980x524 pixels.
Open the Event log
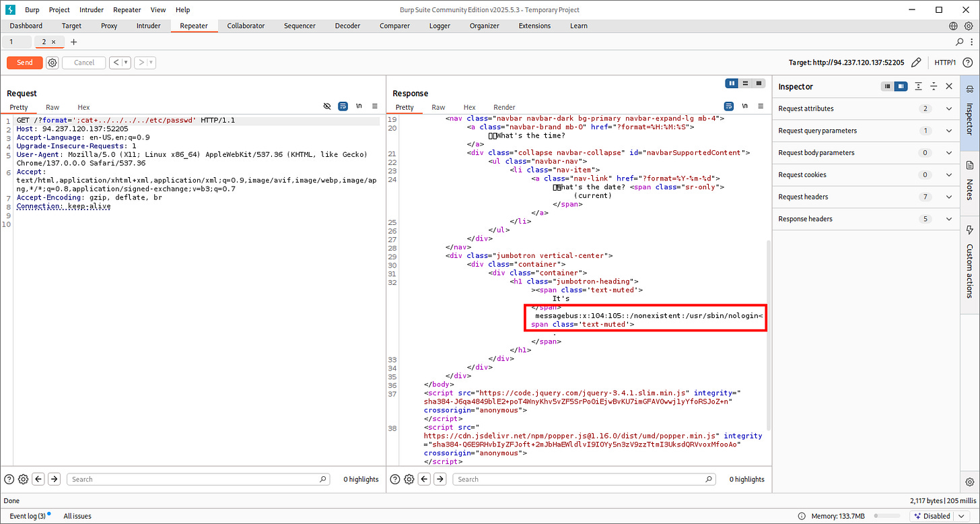pyautogui.click(x=28, y=516)
